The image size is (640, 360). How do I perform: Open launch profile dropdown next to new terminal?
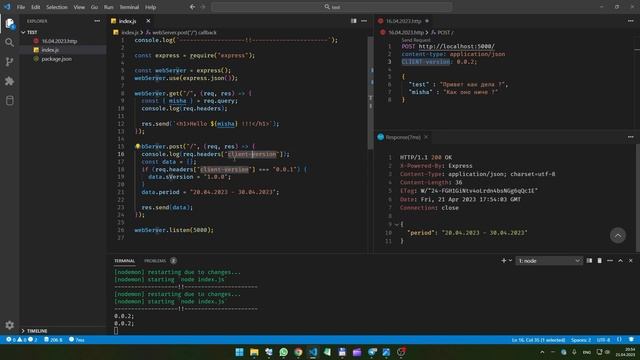(510, 260)
